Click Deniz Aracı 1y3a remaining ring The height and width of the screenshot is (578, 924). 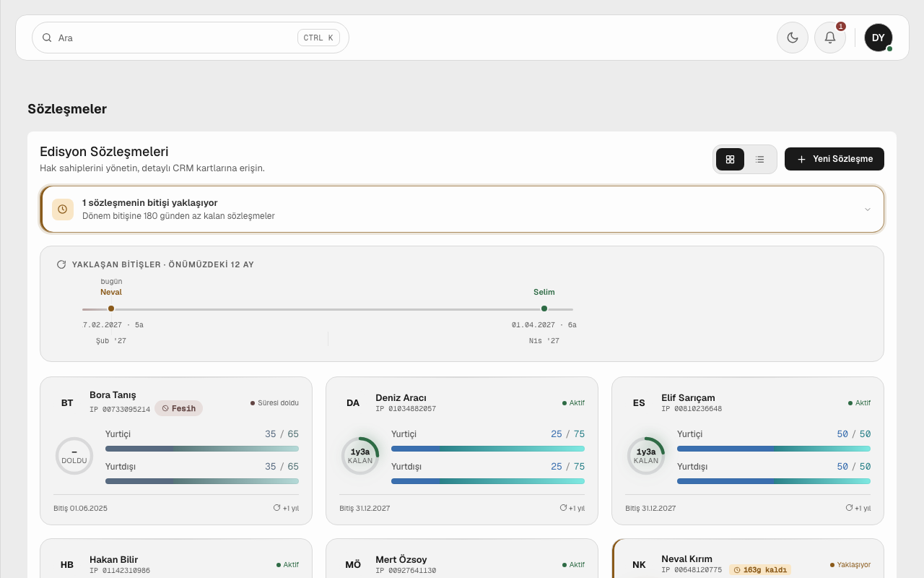pos(360,456)
